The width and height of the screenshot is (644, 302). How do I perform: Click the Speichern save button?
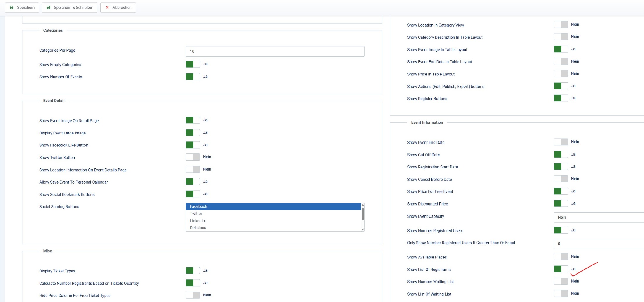click(22, 7)
